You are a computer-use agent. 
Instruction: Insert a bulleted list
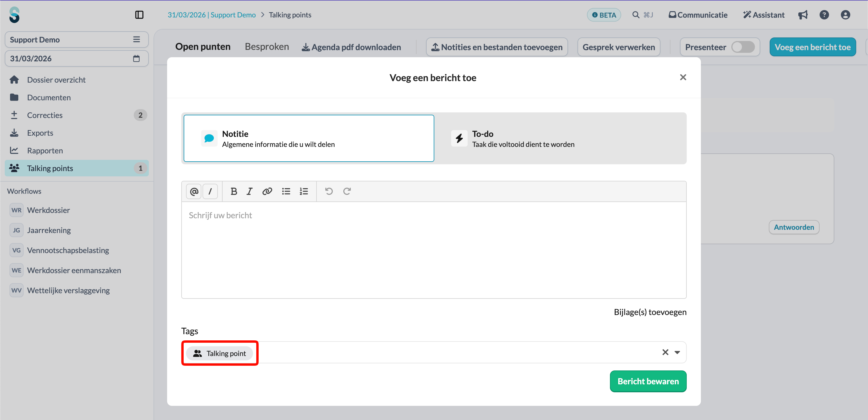tap(286, 191)
